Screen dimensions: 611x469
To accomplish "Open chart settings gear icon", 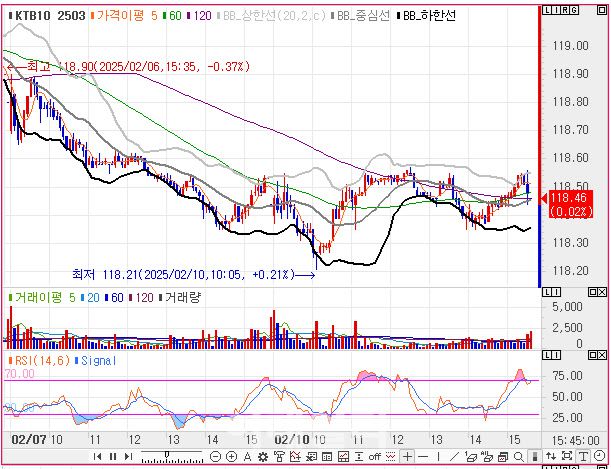I will tap(262, 457).
